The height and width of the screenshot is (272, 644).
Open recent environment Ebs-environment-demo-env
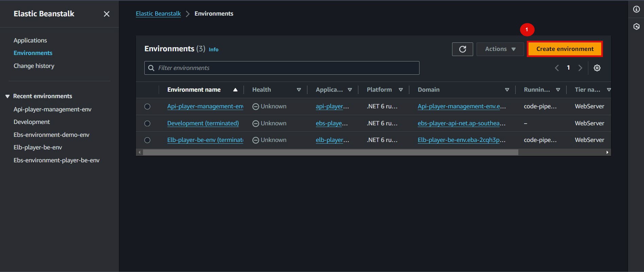(x=51, y=135)
